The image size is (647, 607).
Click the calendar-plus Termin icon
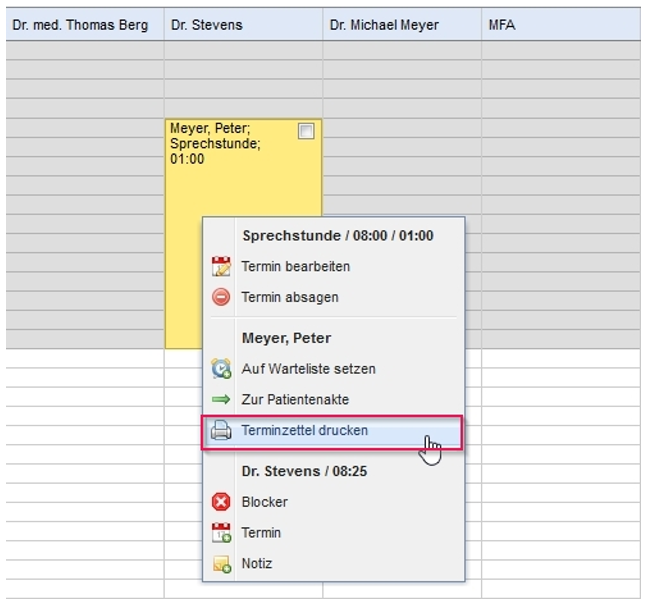coord(221,533)
